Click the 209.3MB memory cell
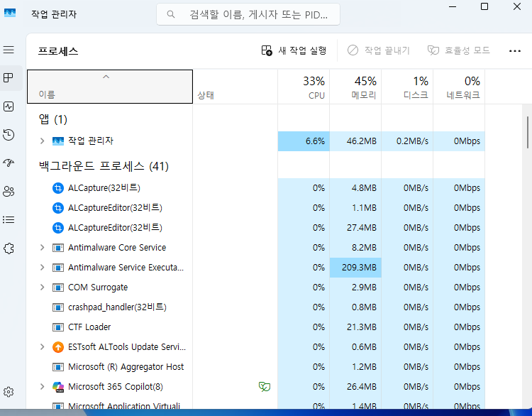The height and width of the screenshot is (416, 532). point(355,268)
